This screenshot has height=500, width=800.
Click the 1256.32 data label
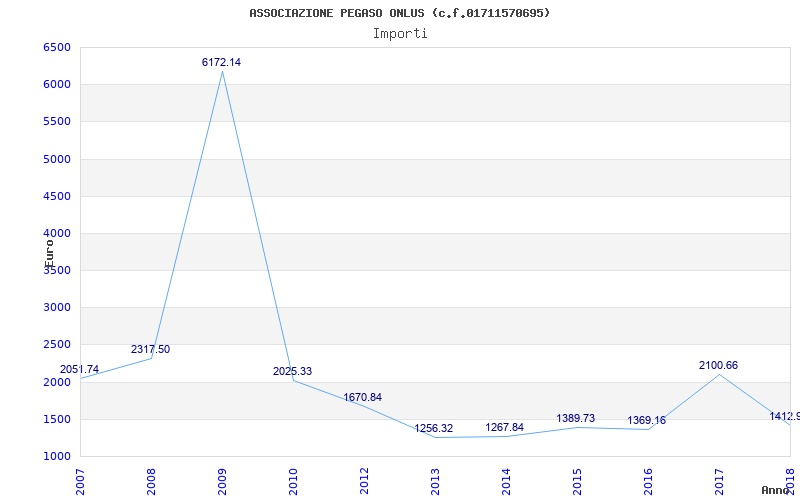pos(434,429)
